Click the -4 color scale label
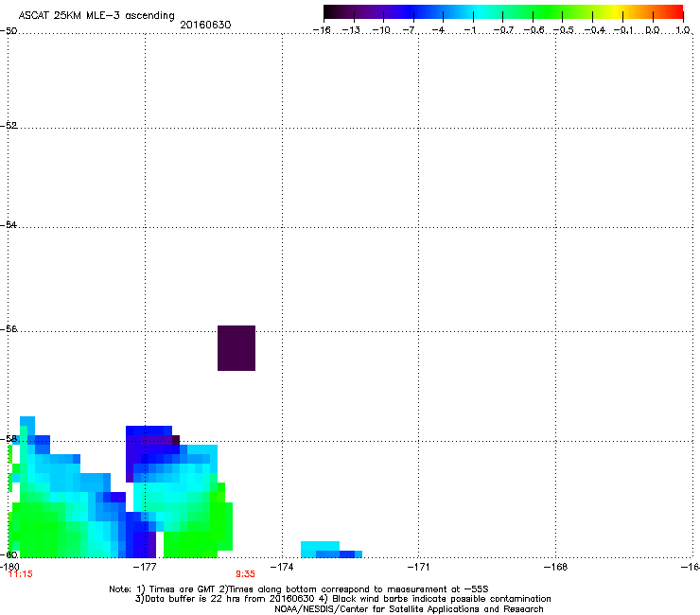 440,30
